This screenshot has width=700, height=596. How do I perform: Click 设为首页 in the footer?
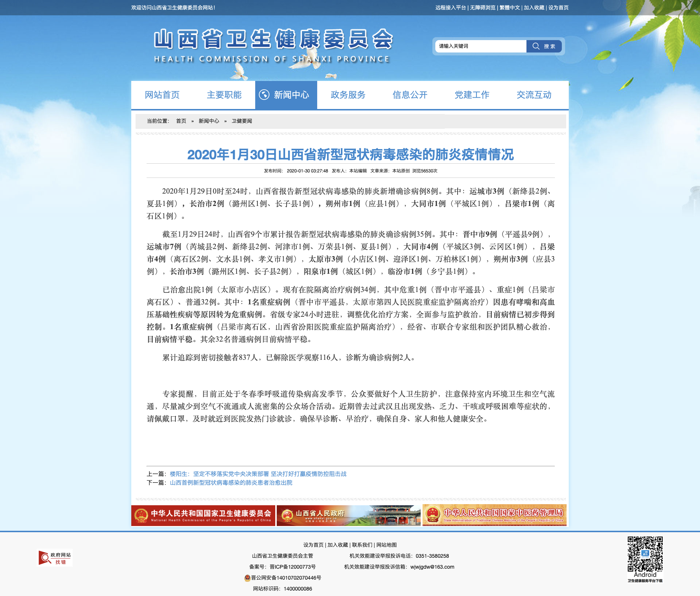314,545
